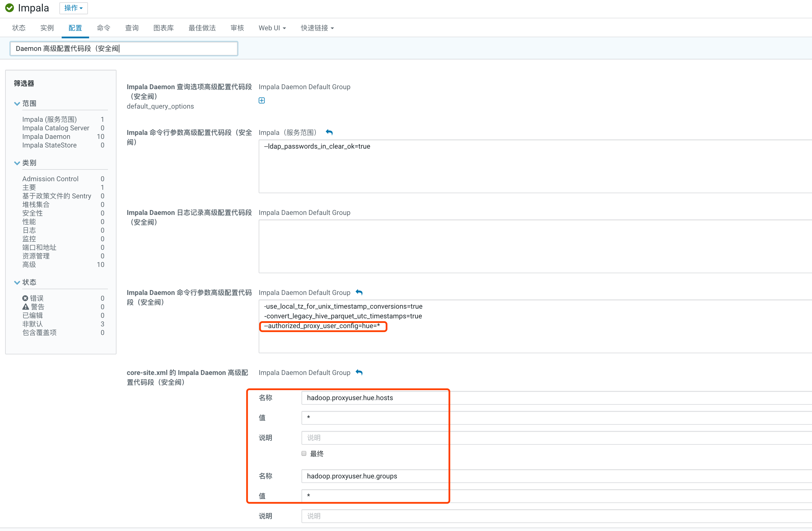Click the configuration search box

[x=124, y=49]
